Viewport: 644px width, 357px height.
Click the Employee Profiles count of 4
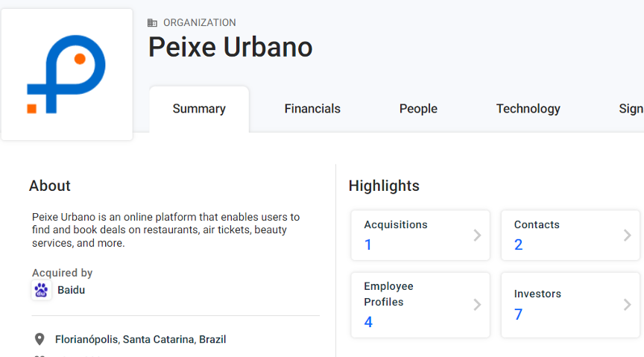[x=368, y=322]
